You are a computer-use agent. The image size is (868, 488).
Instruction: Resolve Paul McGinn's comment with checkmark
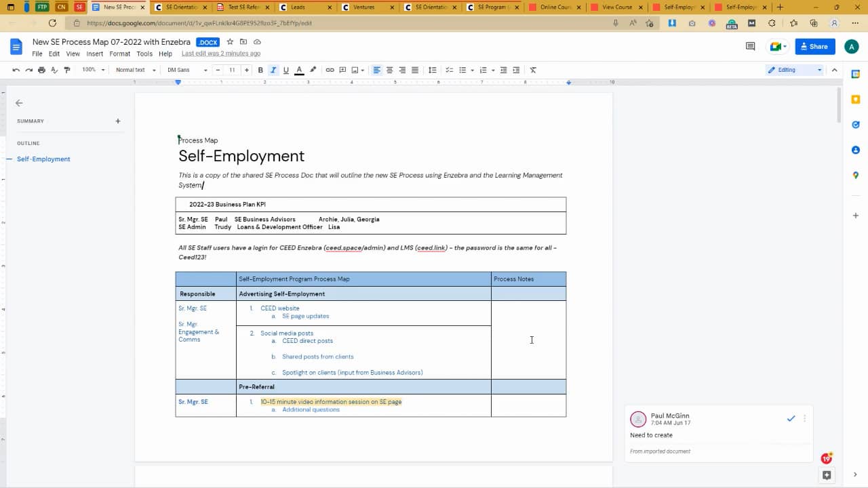click(791, 419)
